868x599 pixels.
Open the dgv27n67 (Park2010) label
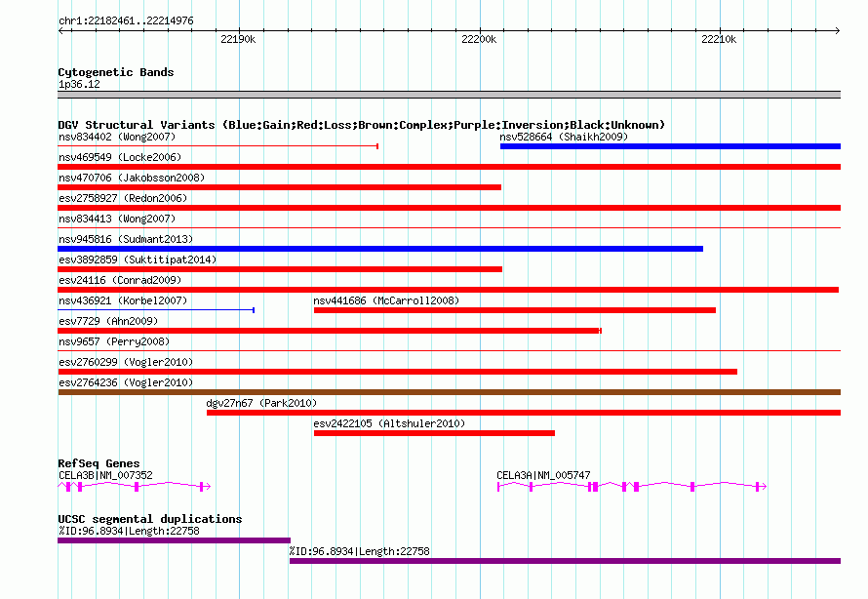[261, 403]
